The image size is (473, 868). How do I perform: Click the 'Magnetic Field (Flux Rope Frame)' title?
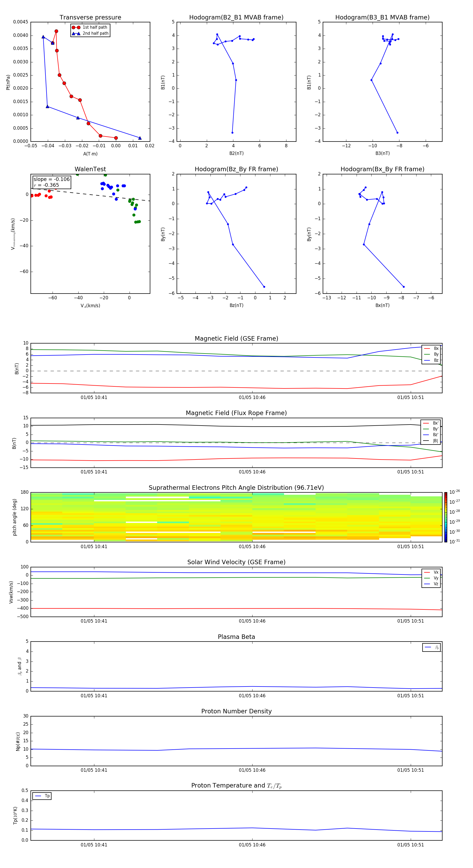click(236, 413)
